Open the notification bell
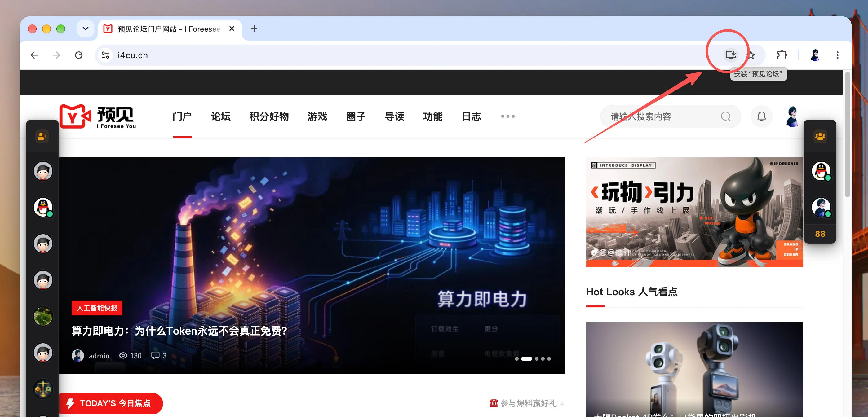This screenshot has height=417, width=868. (x=761, y=116)
